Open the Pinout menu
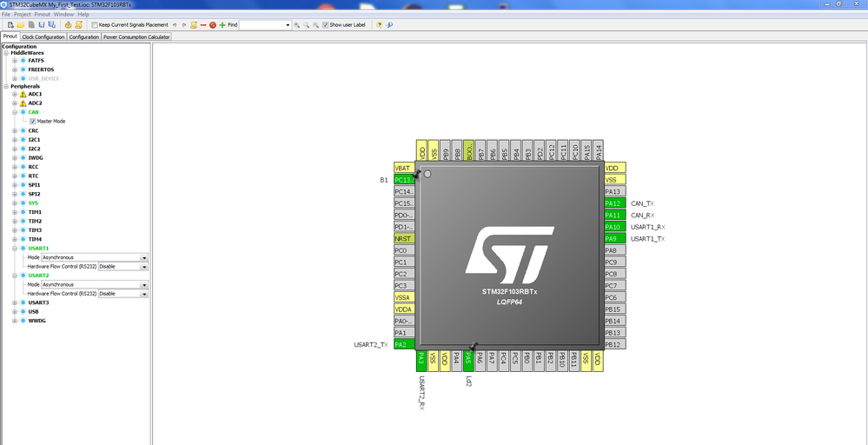The height and width of the screenshot is (445, 868). 42,15
